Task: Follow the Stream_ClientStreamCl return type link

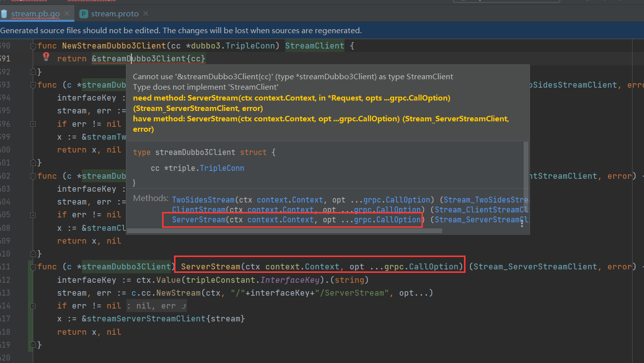Action: (481, 210)
